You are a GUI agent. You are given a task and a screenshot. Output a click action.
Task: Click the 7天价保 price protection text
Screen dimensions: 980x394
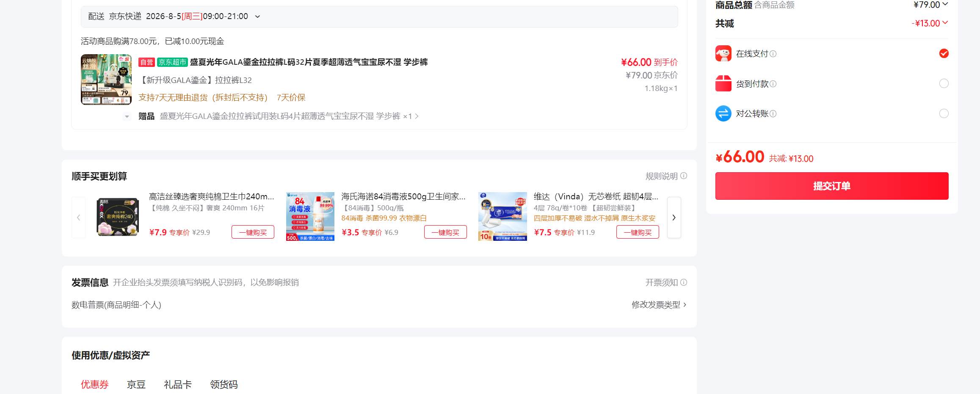(x=291, y=98)
